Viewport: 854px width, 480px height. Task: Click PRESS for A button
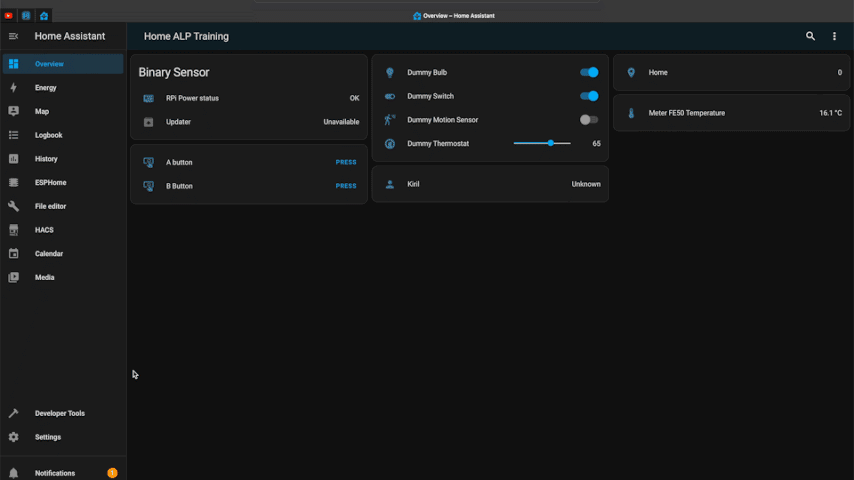(x=346, y=162)
